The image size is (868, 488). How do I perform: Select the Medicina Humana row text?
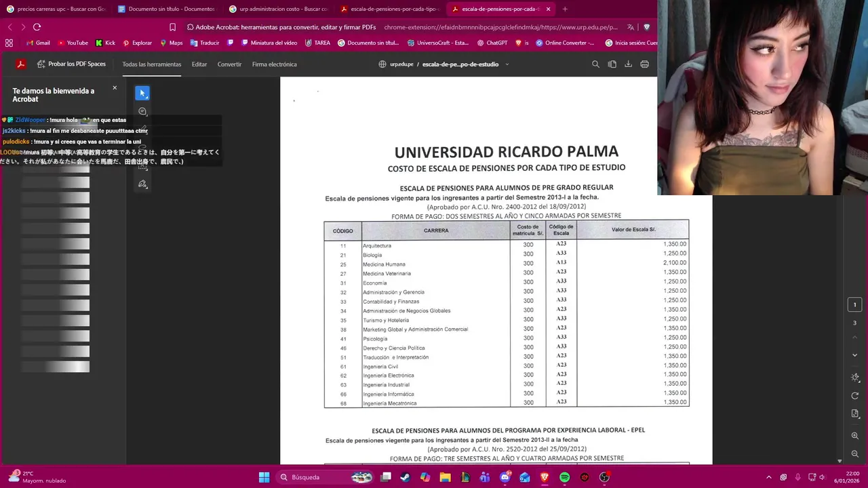pyautogui.click(x=384, y=264)
